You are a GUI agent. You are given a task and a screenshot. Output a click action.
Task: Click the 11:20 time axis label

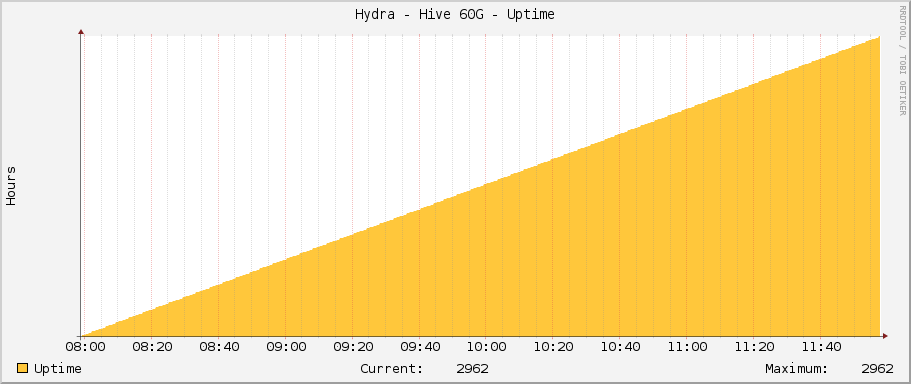point(754,347)
